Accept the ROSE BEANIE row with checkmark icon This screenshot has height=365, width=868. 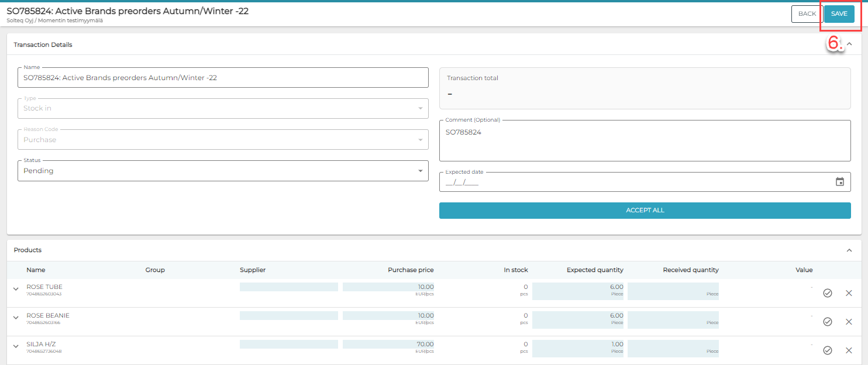(827, 322)
